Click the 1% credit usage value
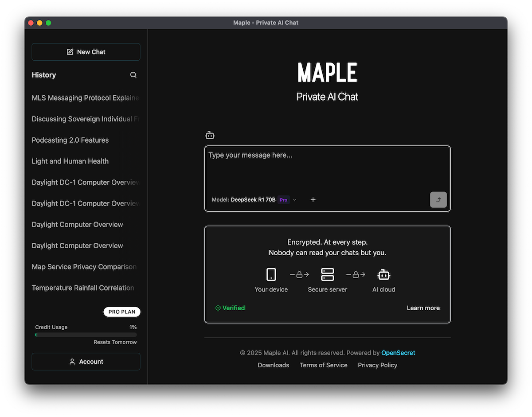Image resolution: width=532 pixels, height=417 pixels. 133,327
